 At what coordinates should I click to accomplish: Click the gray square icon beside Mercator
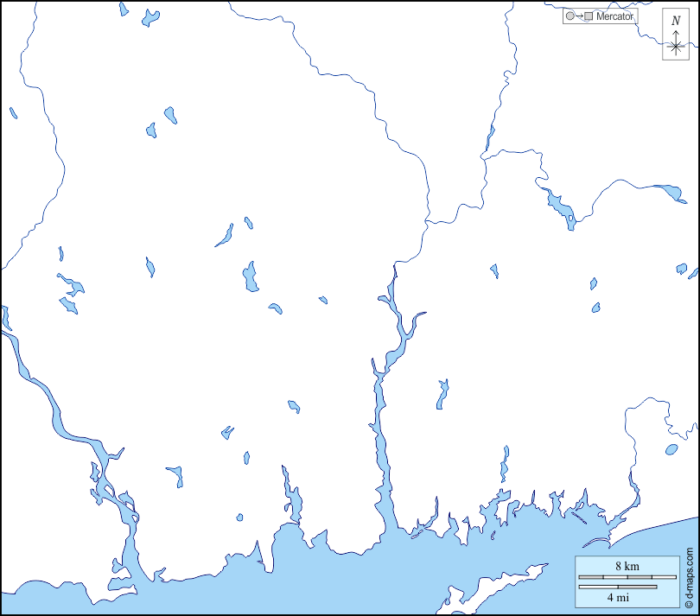[589, 16]
